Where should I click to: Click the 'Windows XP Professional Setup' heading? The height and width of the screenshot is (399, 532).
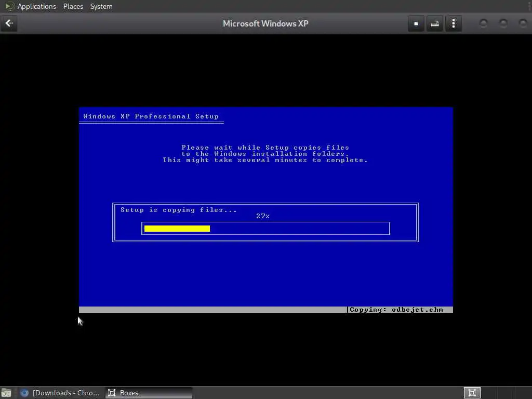(x=151, y=116)
